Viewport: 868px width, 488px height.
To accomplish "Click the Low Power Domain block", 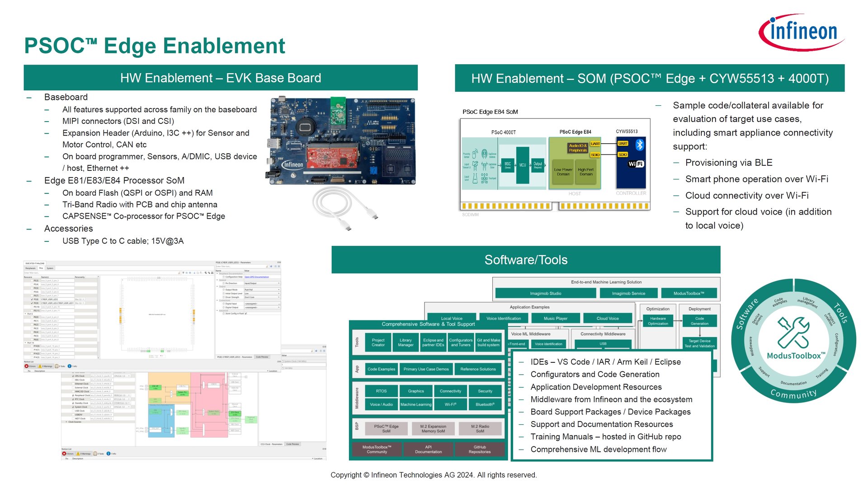I will coord(563,172).
